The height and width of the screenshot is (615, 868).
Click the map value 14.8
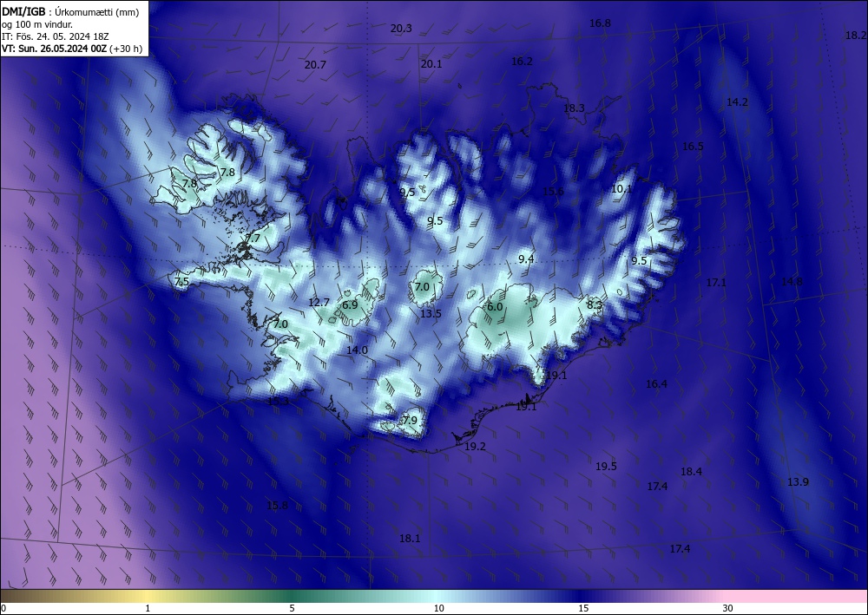[791, 282]
